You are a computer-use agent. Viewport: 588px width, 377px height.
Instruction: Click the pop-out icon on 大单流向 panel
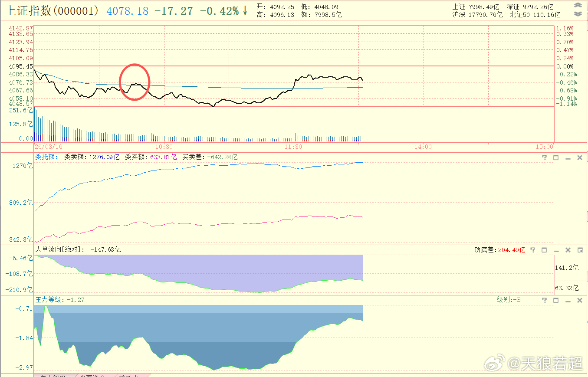tap(580, 250)
